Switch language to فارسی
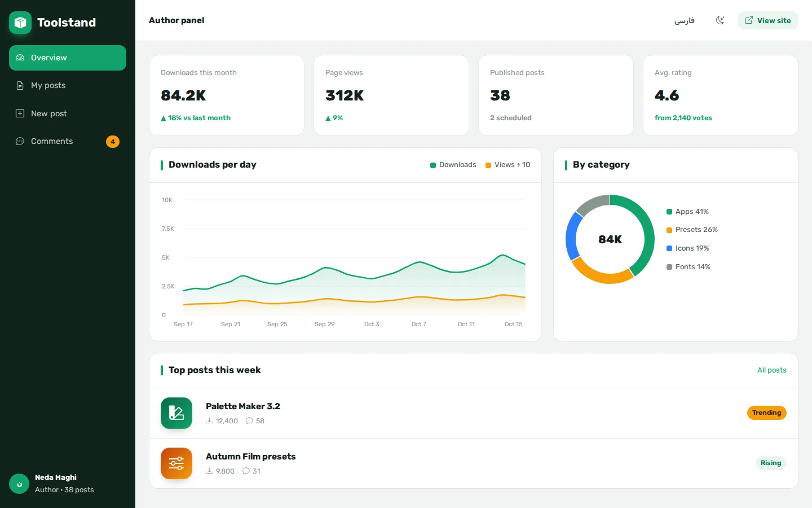Viewport: 812px width, 508px height. click(x=685, y=20)
